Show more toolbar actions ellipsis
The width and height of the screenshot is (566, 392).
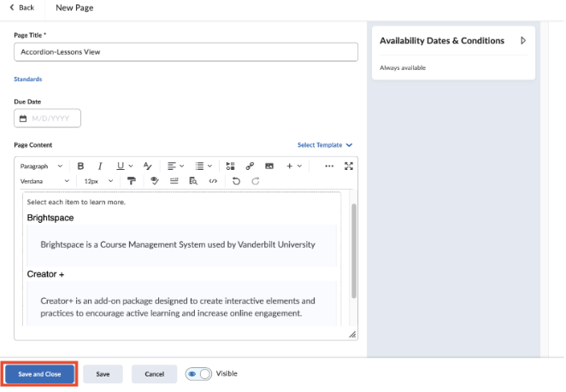coord(329,166)
